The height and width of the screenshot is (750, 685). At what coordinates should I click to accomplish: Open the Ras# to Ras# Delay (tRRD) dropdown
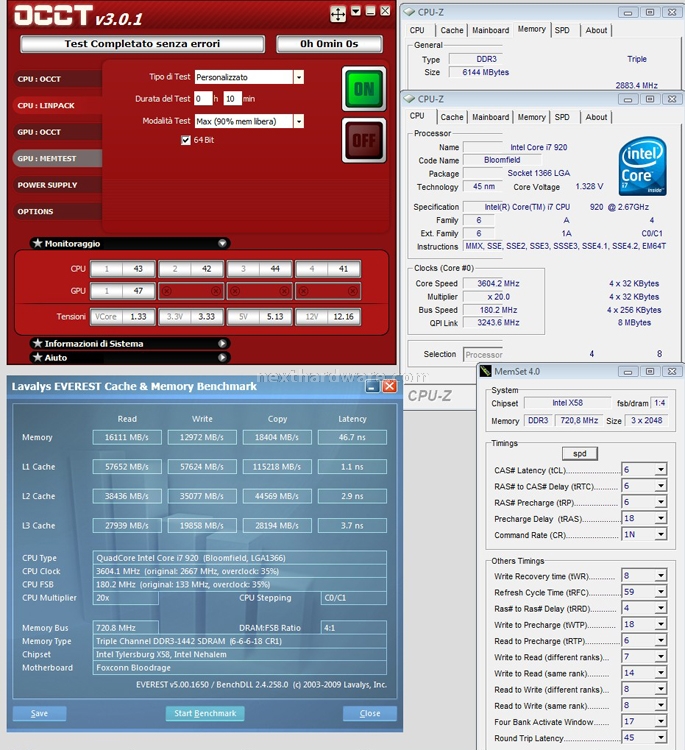661,608
